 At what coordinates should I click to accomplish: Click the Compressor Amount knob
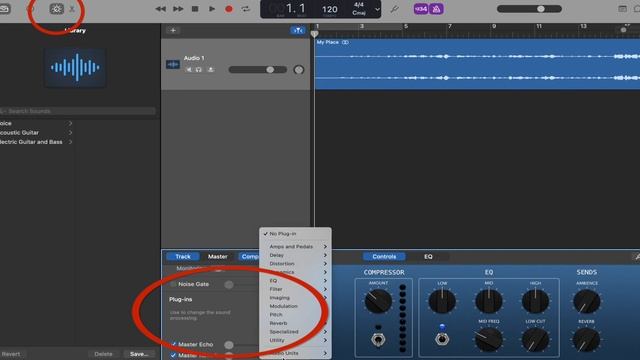point(378,301)
